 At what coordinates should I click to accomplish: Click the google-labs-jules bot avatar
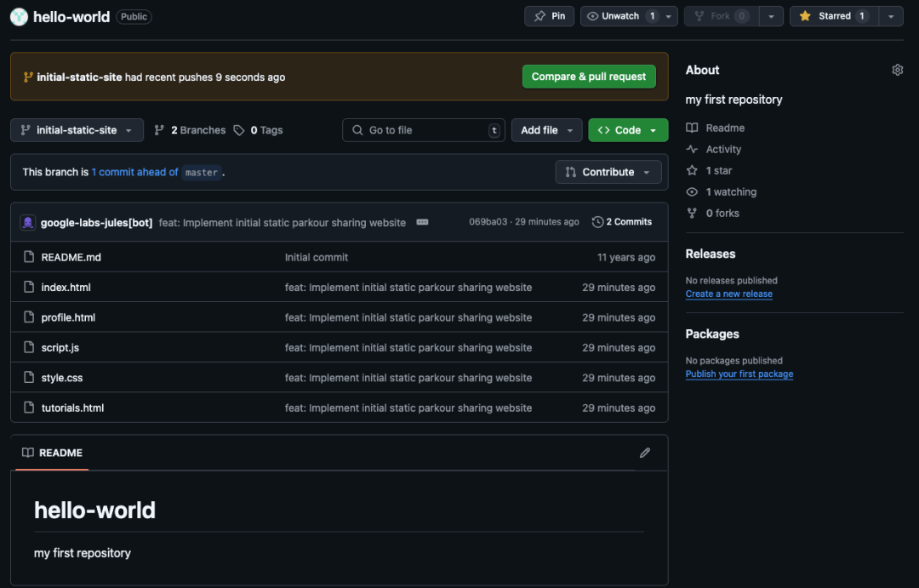click(27, 222)
